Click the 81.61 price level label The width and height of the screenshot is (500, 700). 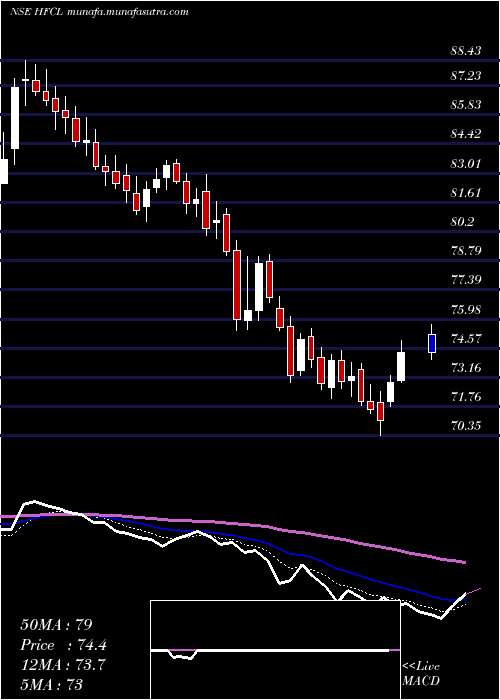(x=466, y=193)
